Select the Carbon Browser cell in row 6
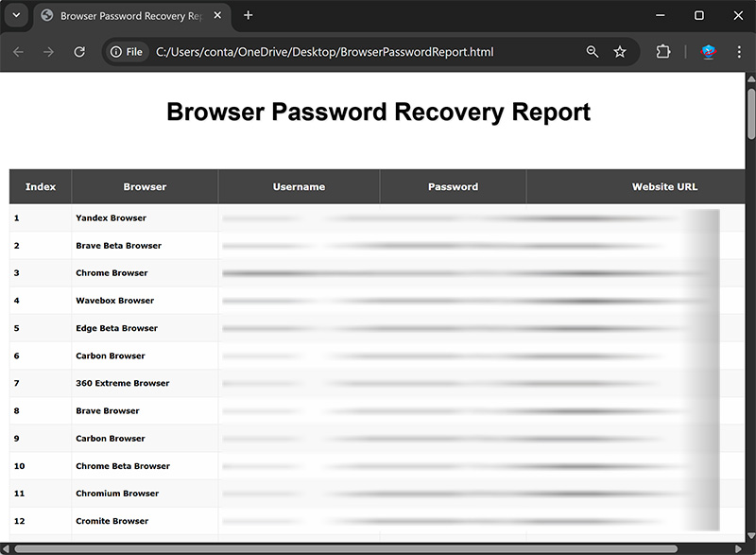756x555 pixels. pyautogui.click(x=145, y=356)
